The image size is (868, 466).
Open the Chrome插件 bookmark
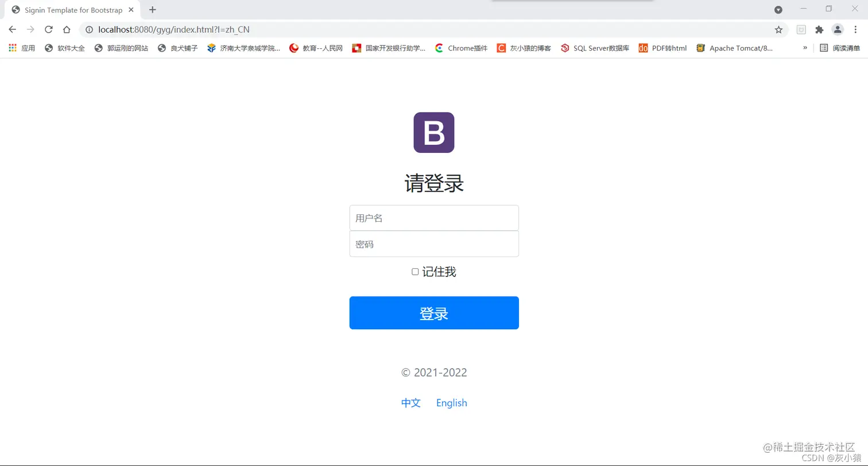point(461,48)
